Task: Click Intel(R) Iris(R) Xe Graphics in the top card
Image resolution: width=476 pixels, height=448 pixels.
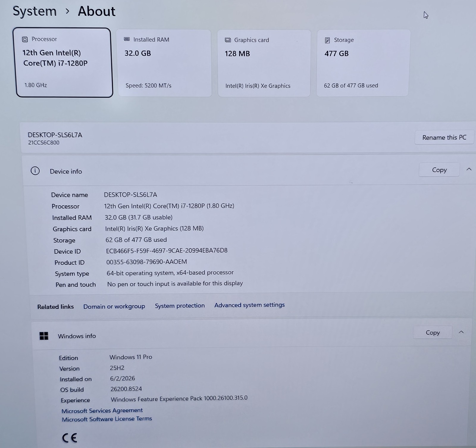Action: tap(258, 86)
